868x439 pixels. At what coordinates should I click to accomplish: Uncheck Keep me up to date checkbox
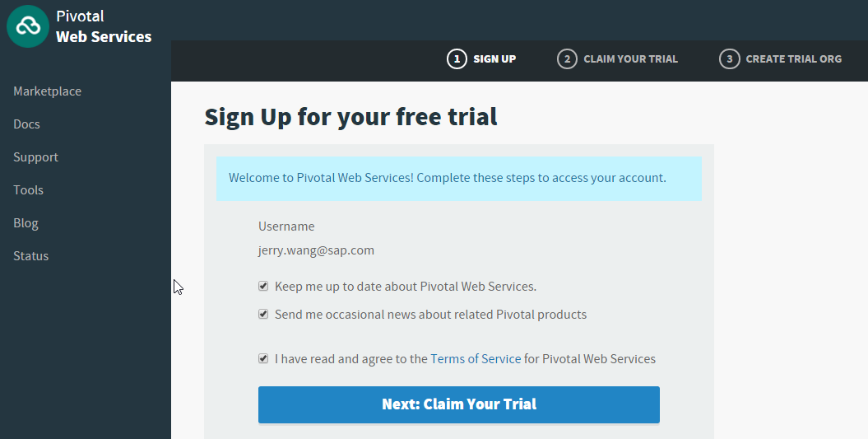263,286
